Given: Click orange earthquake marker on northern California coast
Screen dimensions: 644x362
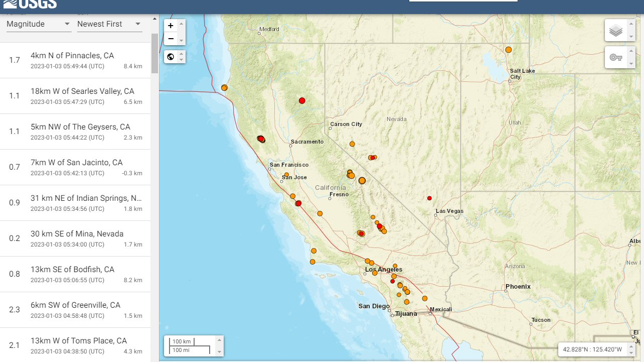Looking at the screenshot, I should (x=224, y=88).
